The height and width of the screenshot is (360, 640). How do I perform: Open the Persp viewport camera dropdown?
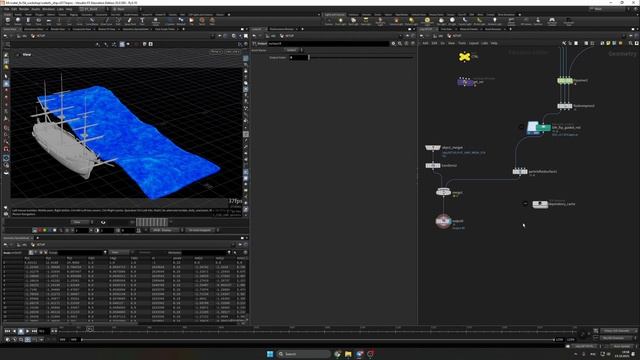(216, 52)
